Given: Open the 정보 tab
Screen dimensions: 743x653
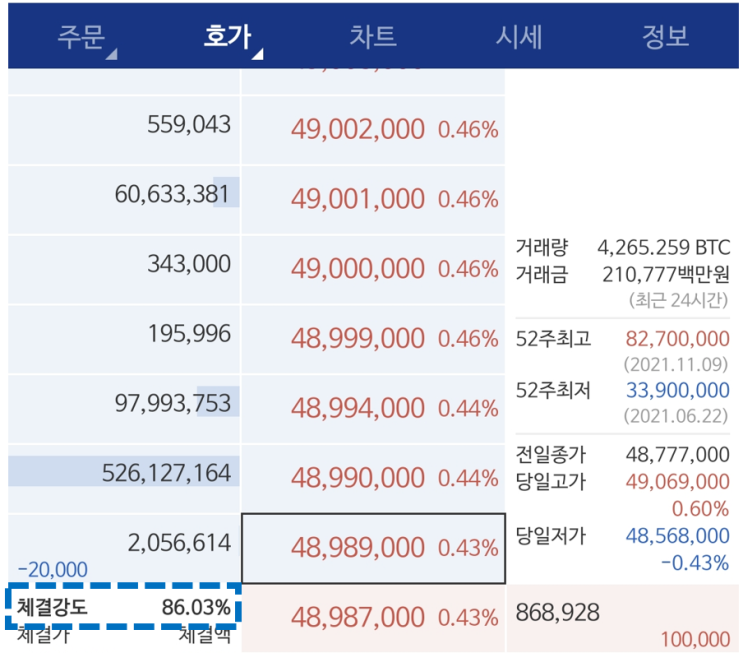Looking at the screenshot, I should point(665,36).
